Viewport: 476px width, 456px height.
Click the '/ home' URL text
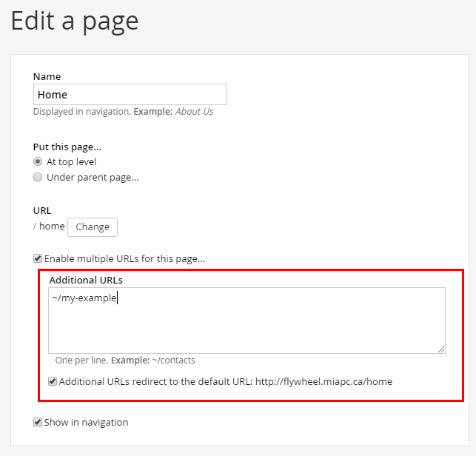tap(49, 227)
